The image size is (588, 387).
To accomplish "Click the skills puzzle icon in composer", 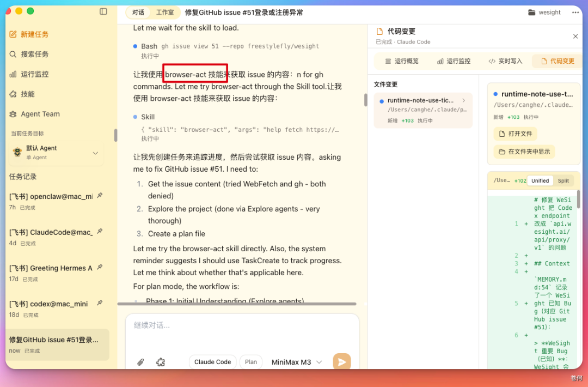I will (x=161, y=362).
